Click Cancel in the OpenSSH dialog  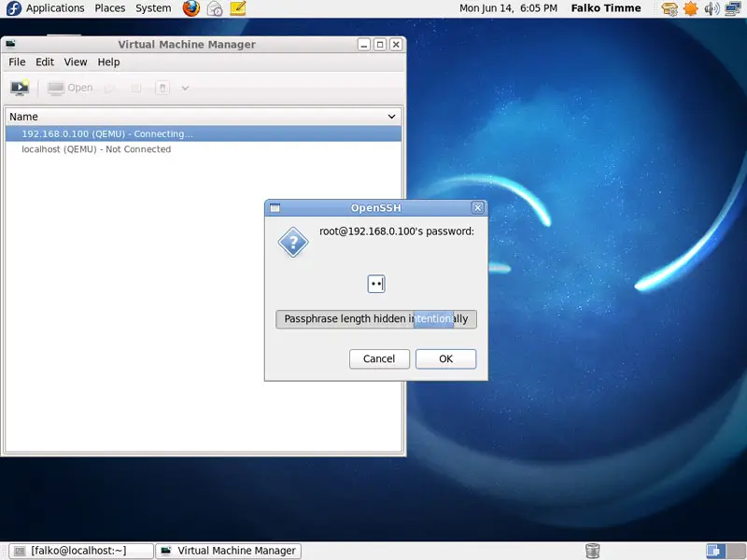point(379,359)
